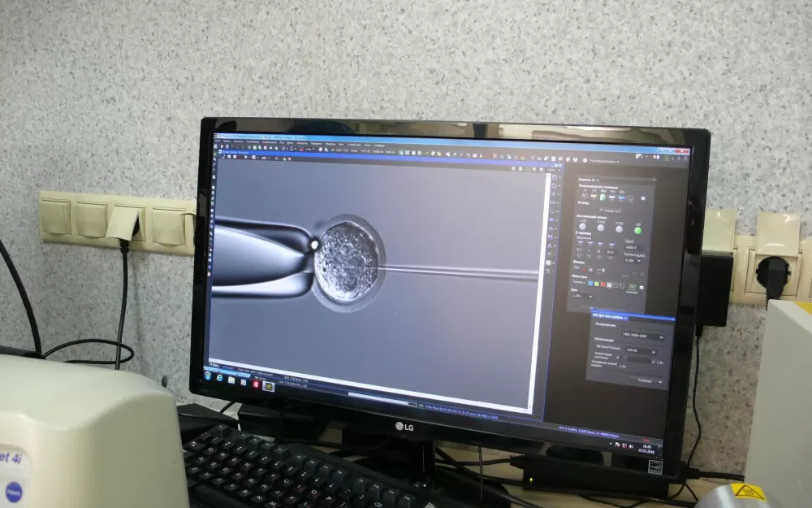Open the File Explorer folder taskbar icon

pos(231,380)
